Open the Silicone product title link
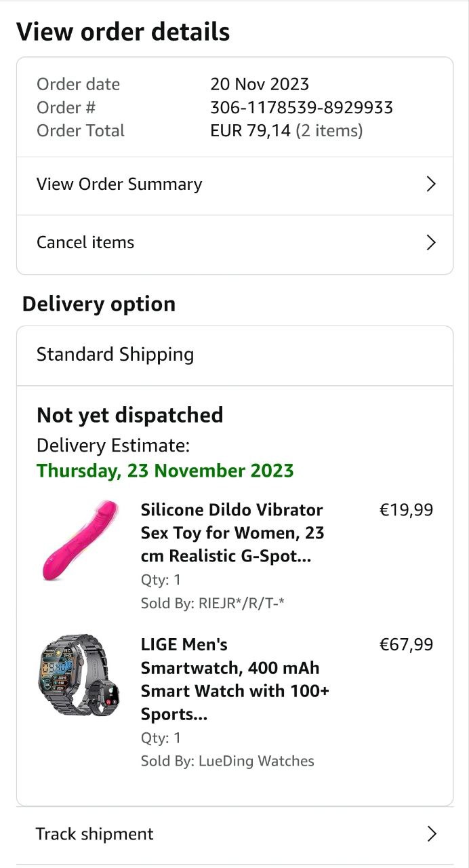Image resolution: width=469 pixels, height=868 pixels. tap(232, 533)
